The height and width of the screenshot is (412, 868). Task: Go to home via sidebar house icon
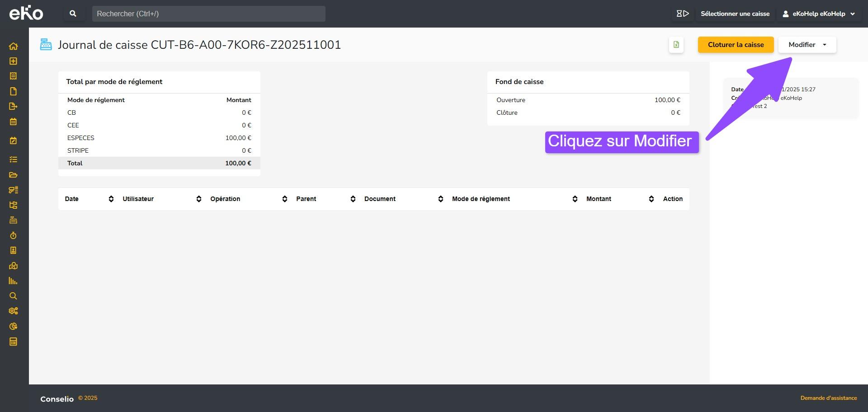(13, 46)
